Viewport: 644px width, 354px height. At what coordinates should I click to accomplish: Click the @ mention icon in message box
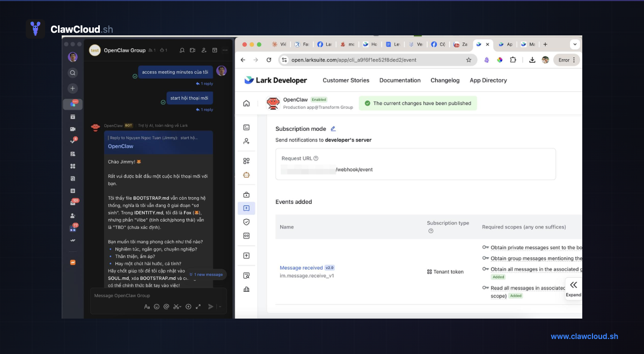166,306
